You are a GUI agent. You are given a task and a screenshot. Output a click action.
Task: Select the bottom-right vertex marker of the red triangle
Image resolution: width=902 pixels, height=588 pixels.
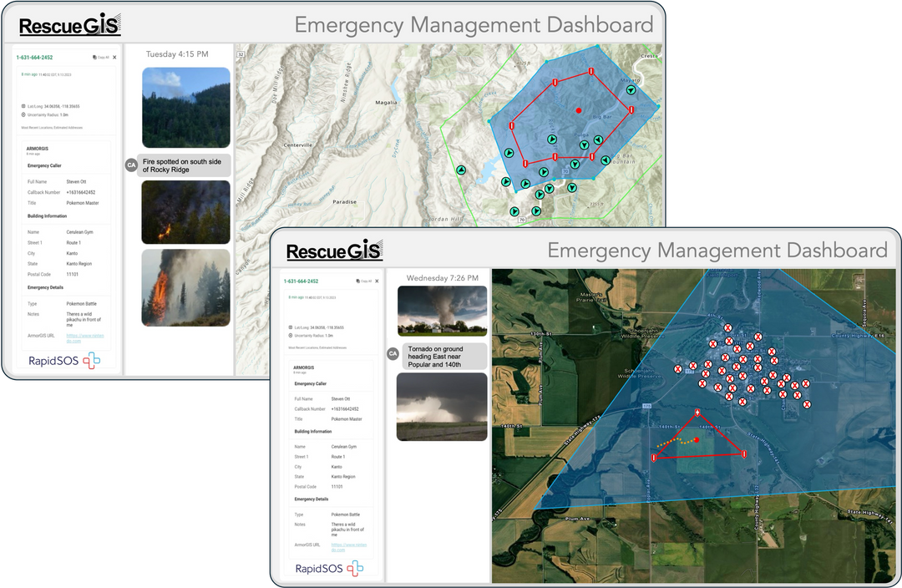click(742, 454)
